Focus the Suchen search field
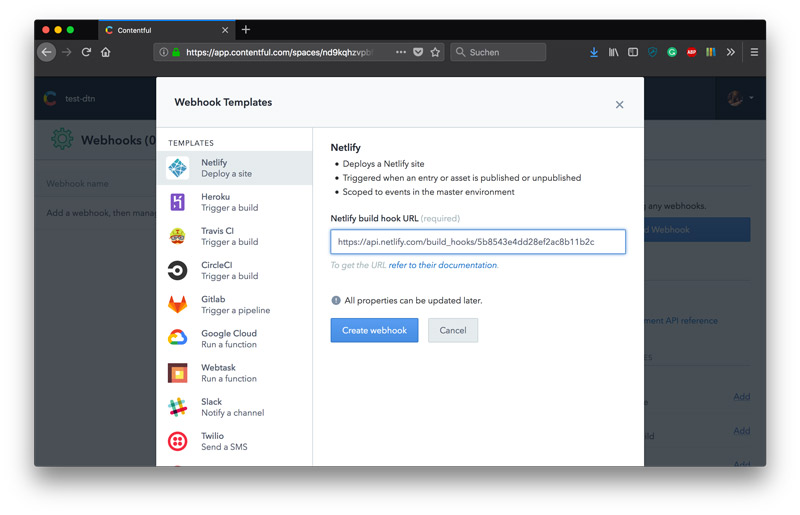800x515 pixels. click(498, 52)
